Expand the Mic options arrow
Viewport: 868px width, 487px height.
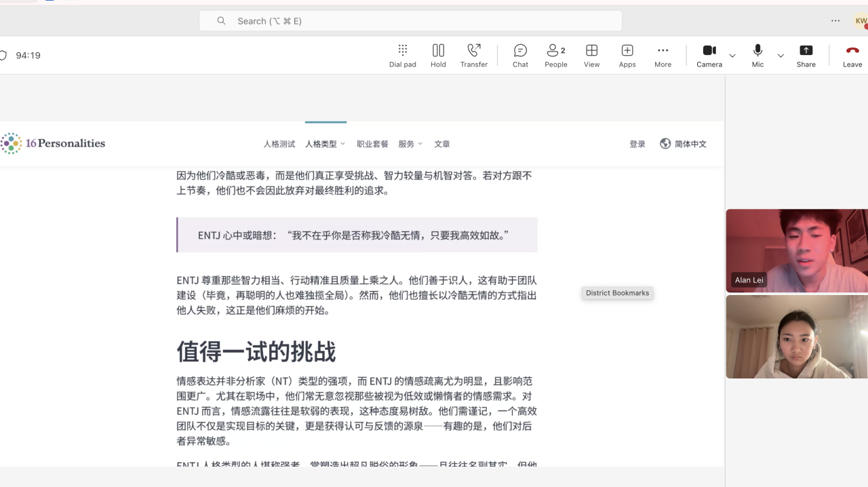point(781,56)
